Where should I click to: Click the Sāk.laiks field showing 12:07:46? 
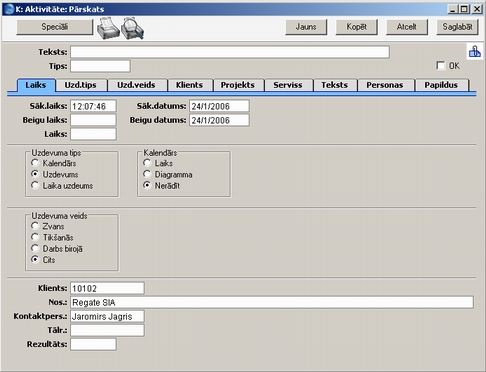[x=93, y=106]
